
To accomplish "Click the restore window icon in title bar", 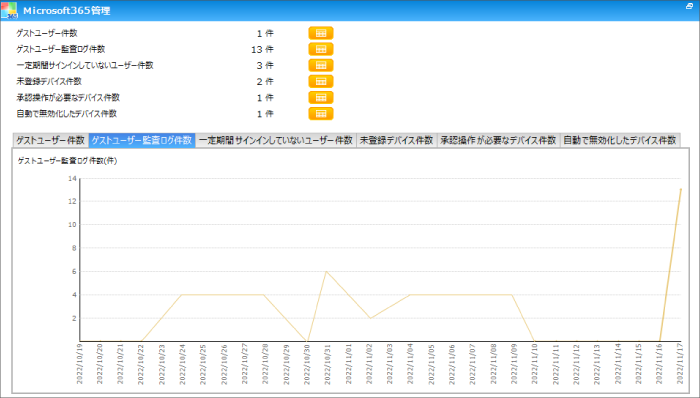I will tap(689, 6).
